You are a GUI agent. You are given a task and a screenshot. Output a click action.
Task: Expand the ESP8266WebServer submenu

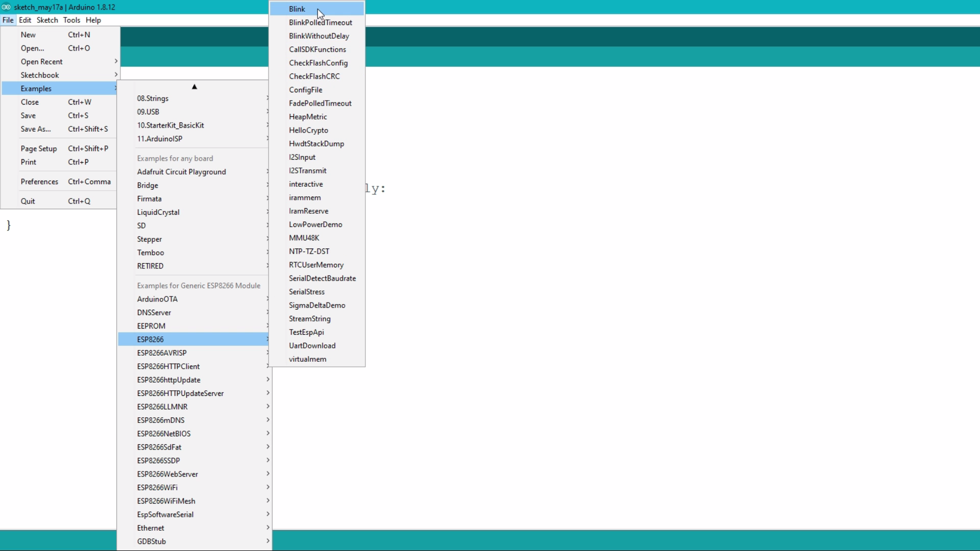pos(194,474)
